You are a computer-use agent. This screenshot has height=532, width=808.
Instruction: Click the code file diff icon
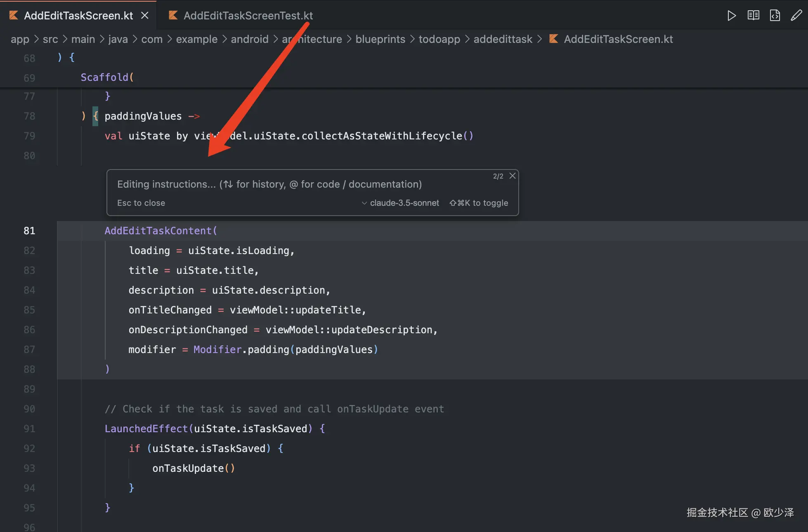(x=775, y=16)
